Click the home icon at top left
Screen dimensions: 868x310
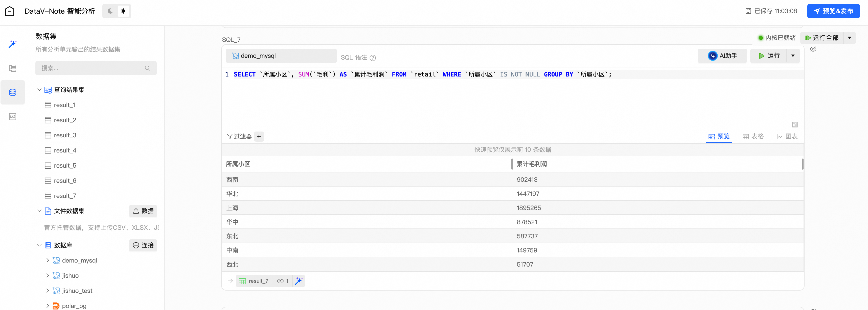[10, 11]
